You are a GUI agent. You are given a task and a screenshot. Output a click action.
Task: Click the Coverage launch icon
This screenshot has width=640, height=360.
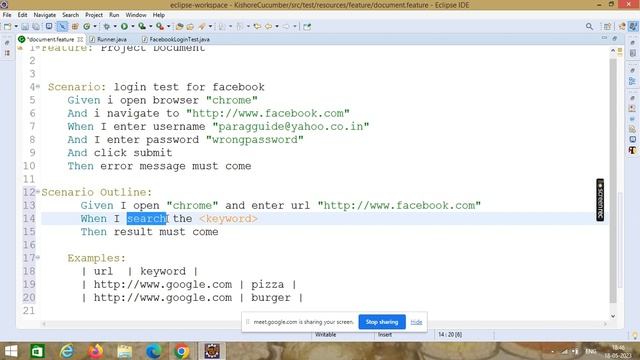[x=142, y=27]
